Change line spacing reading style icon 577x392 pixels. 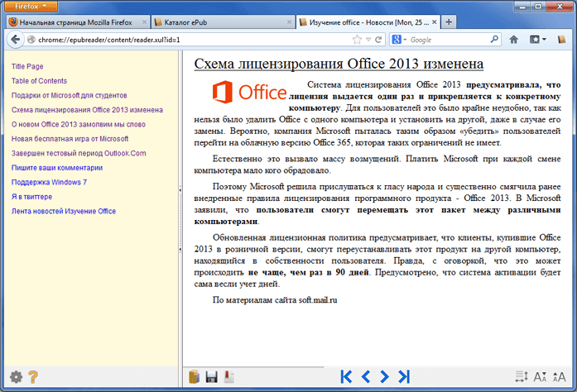(522, 376)
